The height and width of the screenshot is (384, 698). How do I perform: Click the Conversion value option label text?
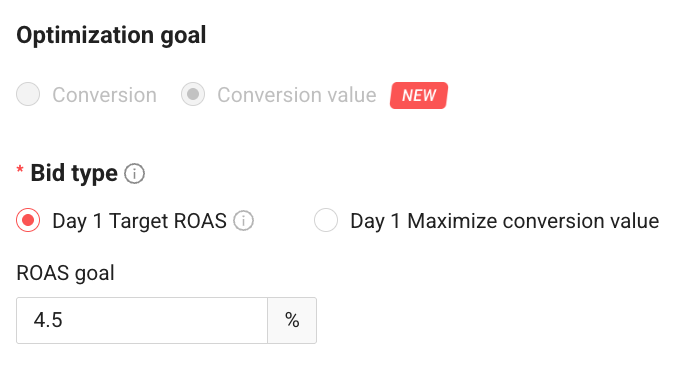coord(297,95)
